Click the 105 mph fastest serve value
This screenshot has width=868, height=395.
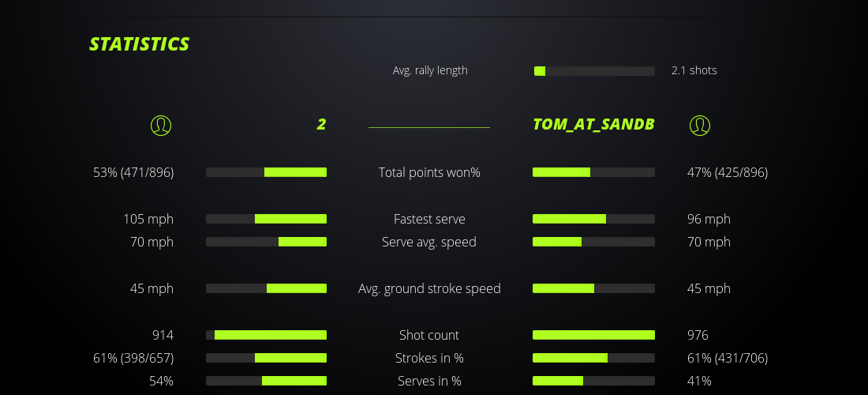(x=148, y=219)
